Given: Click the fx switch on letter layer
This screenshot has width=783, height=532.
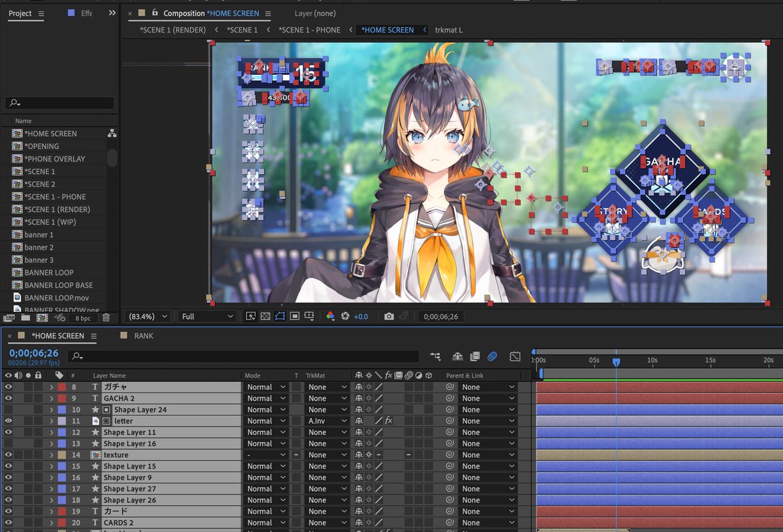Looking at the screenshot, I should (x=388, y=421).
